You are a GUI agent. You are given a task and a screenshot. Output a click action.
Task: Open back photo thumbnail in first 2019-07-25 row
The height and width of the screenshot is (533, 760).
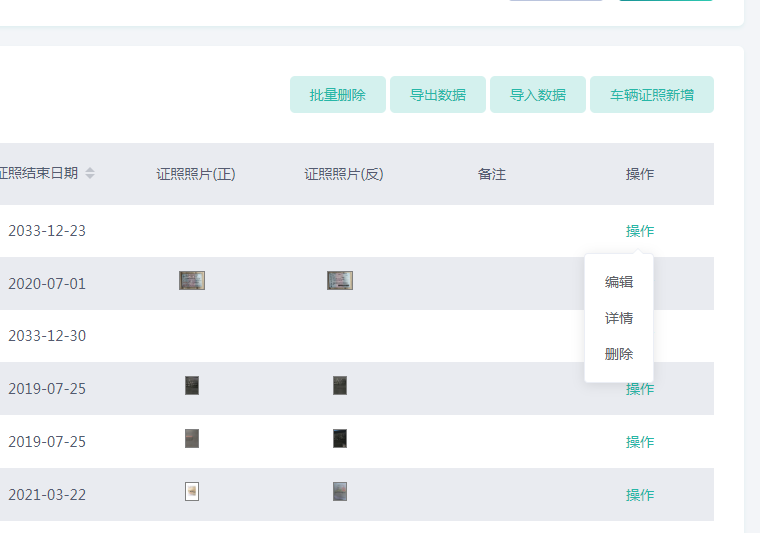pos(340,385)
